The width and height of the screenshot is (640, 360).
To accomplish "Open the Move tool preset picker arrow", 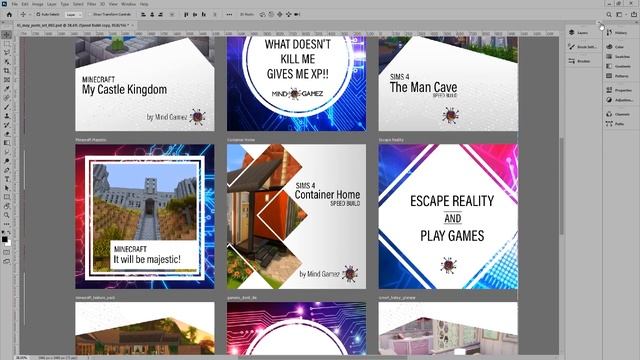I will [x=29, y=14].
